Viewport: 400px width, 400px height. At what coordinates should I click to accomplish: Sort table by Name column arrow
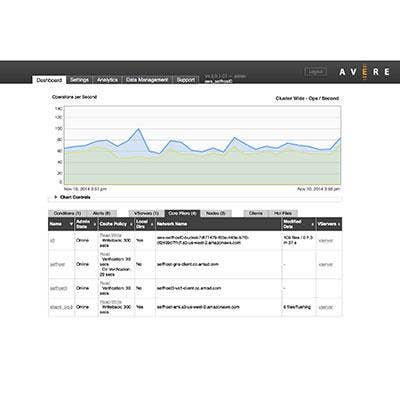[x=71, y=224]
